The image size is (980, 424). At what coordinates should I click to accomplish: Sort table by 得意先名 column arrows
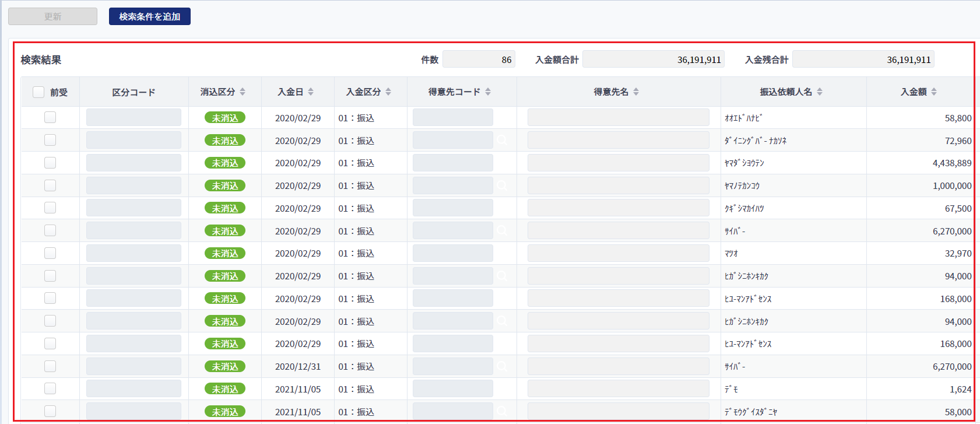pyautogui.click(x=636, y=92)
